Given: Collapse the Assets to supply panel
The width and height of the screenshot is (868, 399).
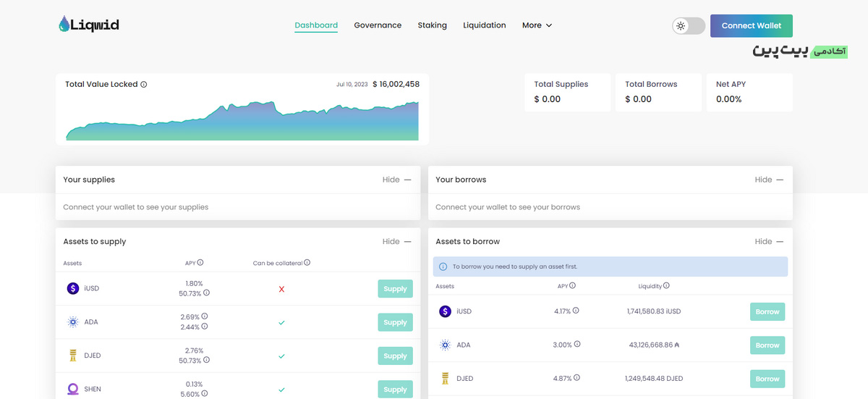Looking at the screenshot, I should click(397, 242).
